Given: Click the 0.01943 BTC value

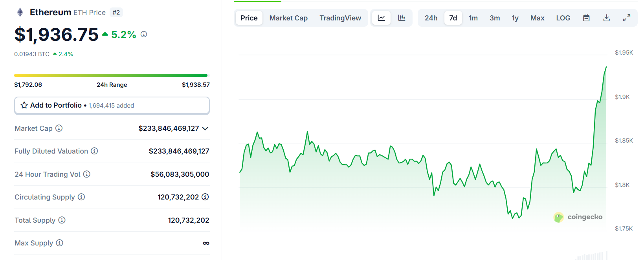Looking at the screenshot, I should click(x=32, y=54).
